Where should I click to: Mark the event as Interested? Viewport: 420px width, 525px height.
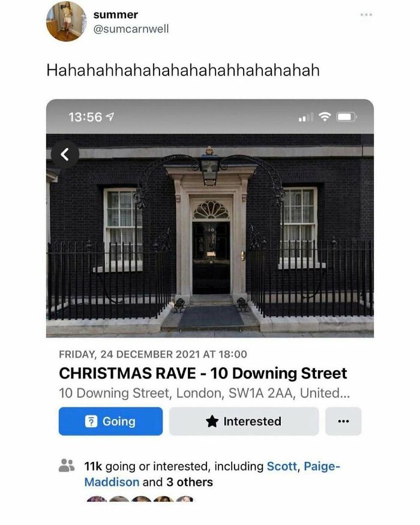(x=244, y=421)
